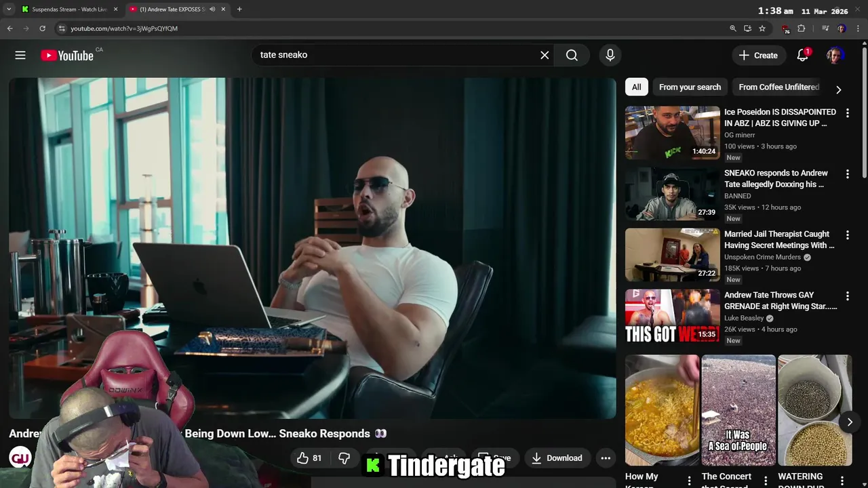Open the media control playlist icon

pyautogui.click(x=825, y=28)
